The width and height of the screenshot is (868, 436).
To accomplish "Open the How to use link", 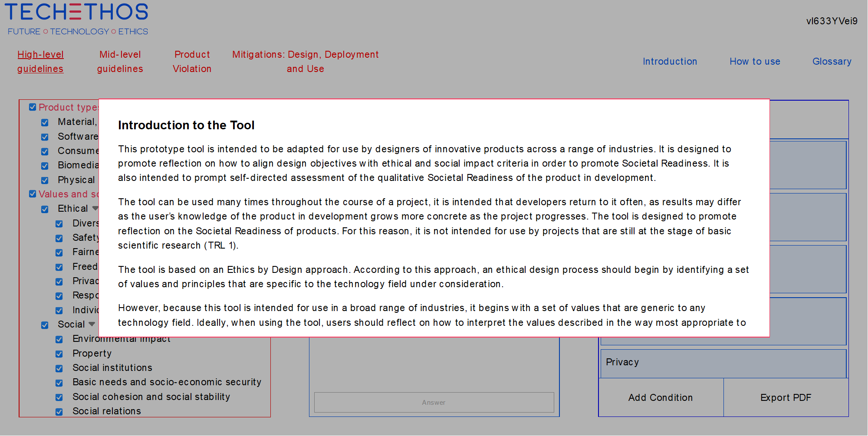I will (755, 62).
